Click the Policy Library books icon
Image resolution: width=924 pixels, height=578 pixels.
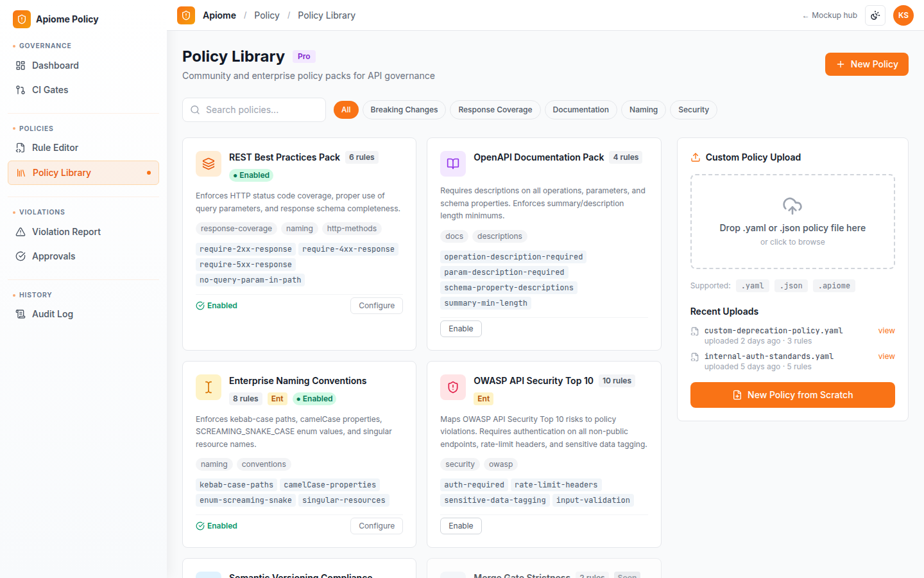pos(21,173)
